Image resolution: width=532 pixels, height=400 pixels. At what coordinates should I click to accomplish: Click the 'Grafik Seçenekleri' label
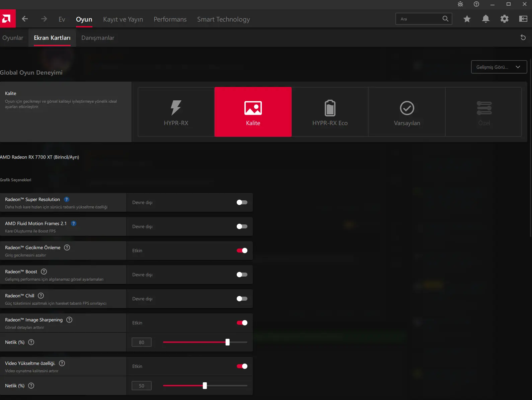click(15, 180)
